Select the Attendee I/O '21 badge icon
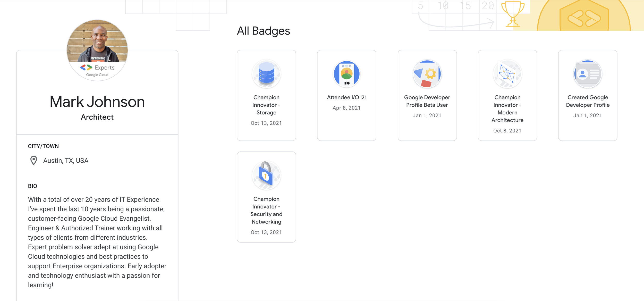Screen dimensions: 644x301 pyautogui.click(x=347, y=74)
